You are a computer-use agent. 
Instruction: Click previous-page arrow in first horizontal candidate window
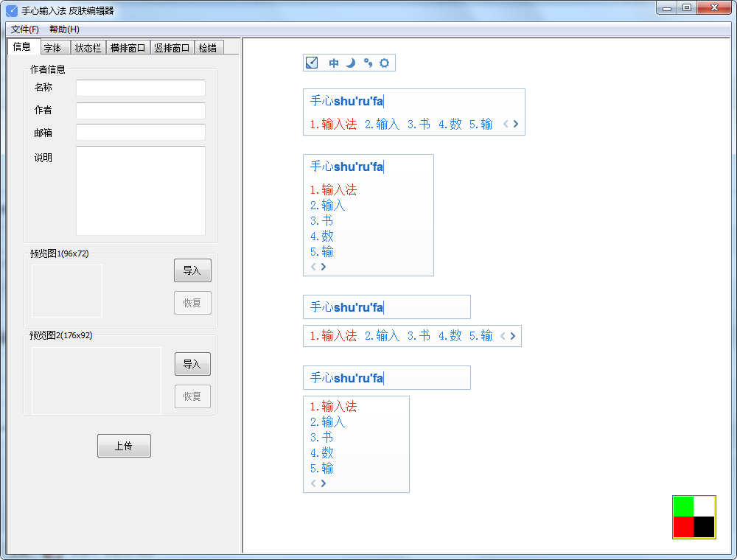click(506, 124)
